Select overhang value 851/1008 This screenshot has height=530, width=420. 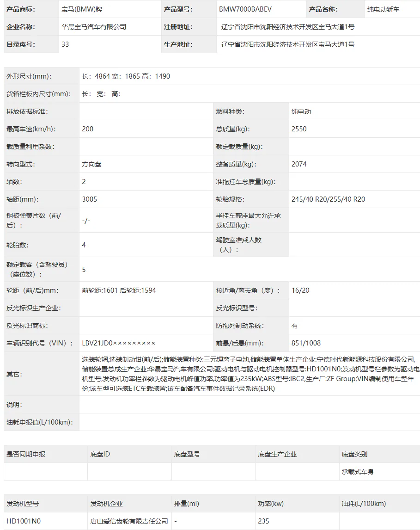tap(306, 343)
